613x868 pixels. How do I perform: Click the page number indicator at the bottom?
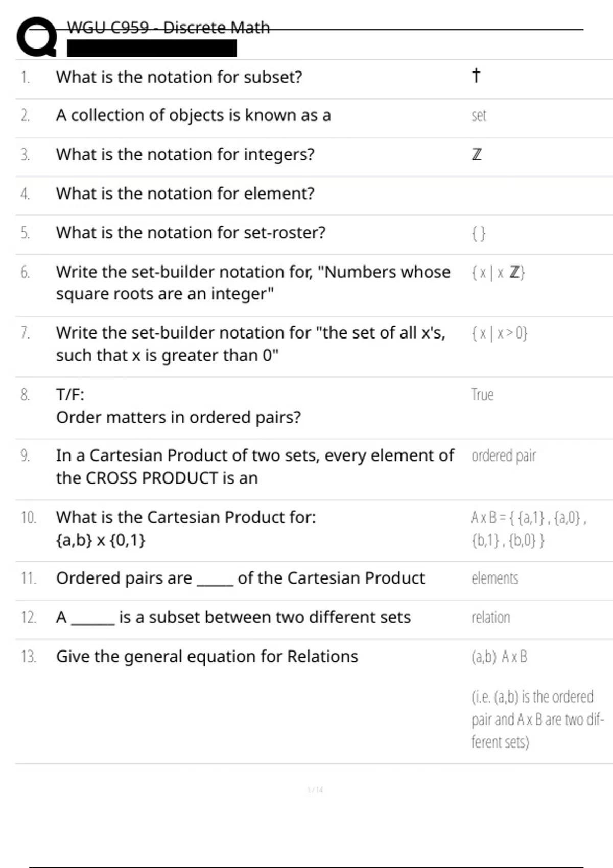point(315,790)
